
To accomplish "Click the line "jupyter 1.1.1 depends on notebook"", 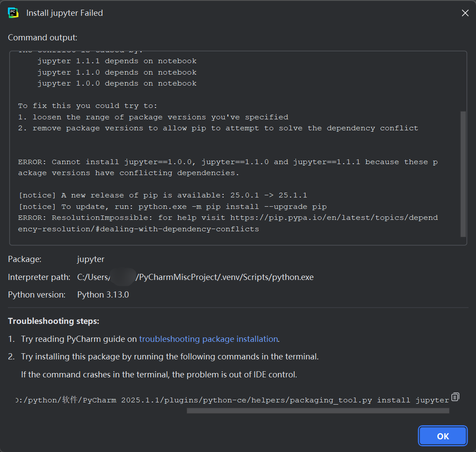I will pyautogui.click(x=117, y=61).
